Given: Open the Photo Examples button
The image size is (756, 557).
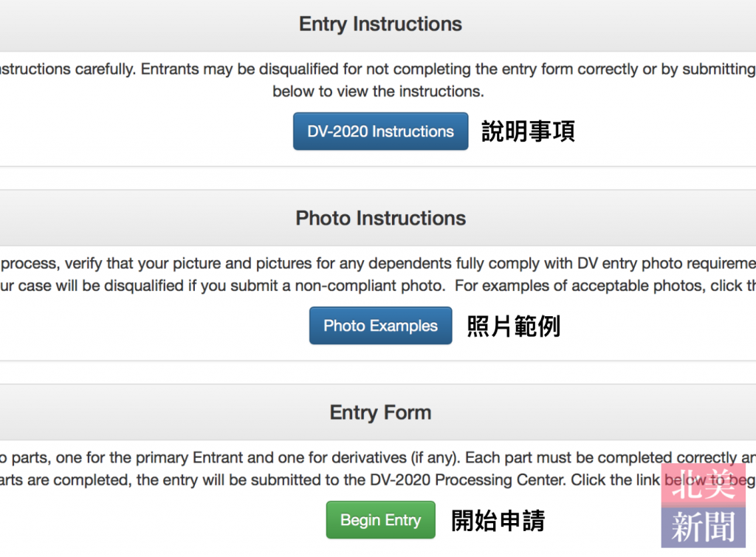Looking at the screenshot, I should pyautogui.click(x=380, y=326).
